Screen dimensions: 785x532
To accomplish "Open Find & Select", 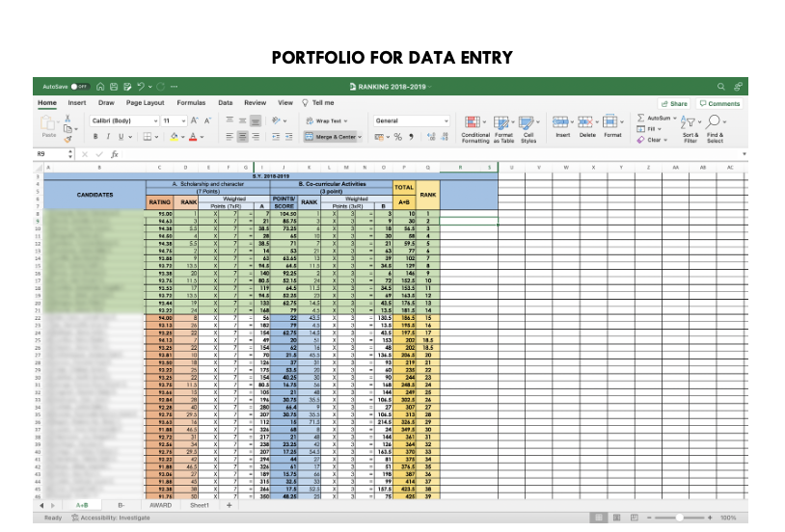I will [715, 129].
